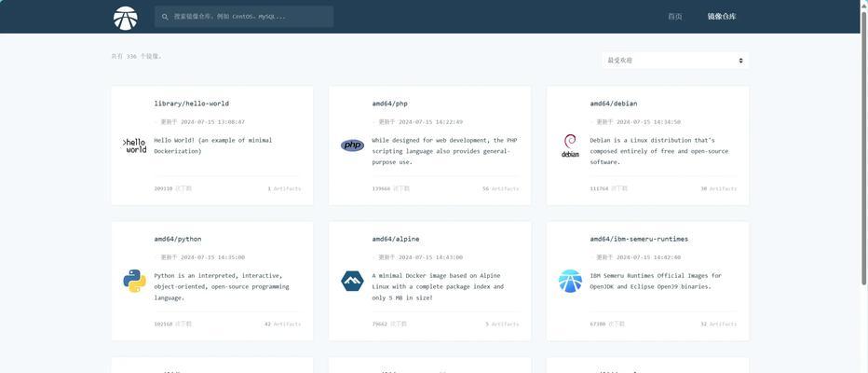
Task: Click the "共有 336 个镜像" total count text
Action: coord(137,57)
